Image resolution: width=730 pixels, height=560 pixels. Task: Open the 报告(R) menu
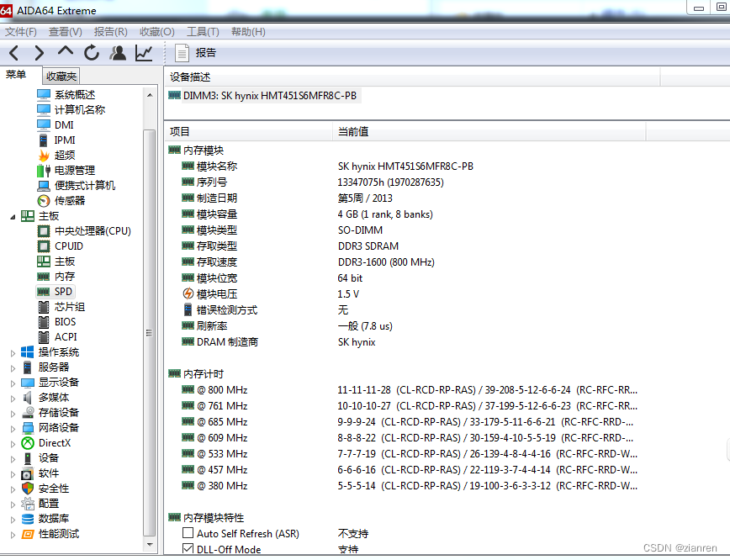pos(111,32)
